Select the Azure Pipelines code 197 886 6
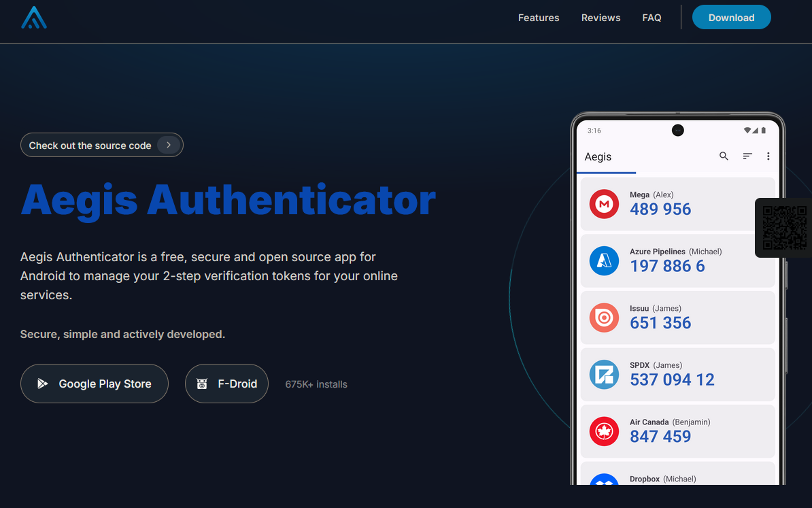 pyautogui.click(x=667, y=266)
